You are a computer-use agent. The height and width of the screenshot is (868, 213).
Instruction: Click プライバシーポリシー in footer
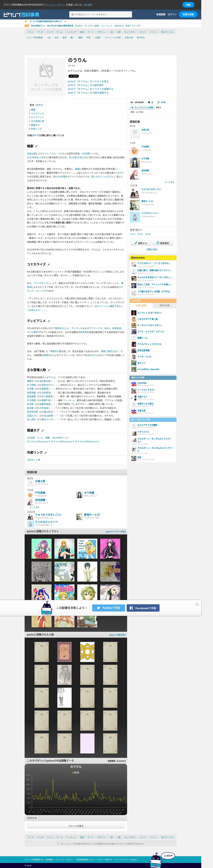[x=64, y=860]
